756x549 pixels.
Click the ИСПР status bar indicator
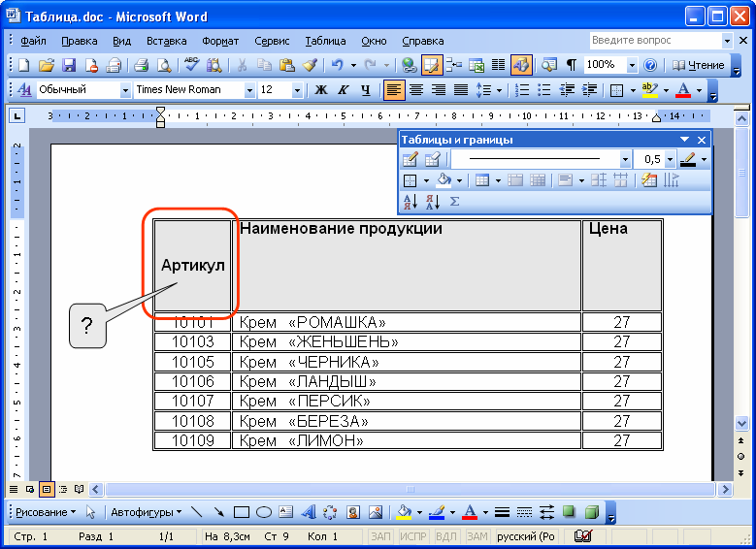point(413,536)
